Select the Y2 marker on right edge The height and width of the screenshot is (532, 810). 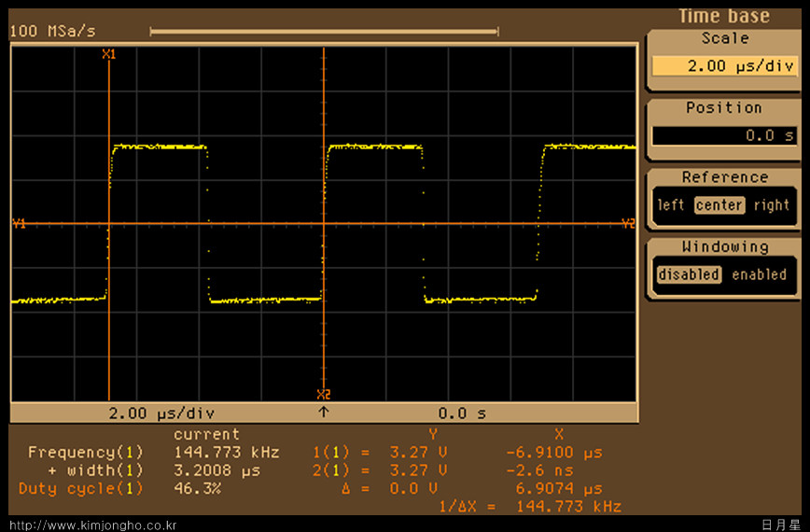pos(628,223)
